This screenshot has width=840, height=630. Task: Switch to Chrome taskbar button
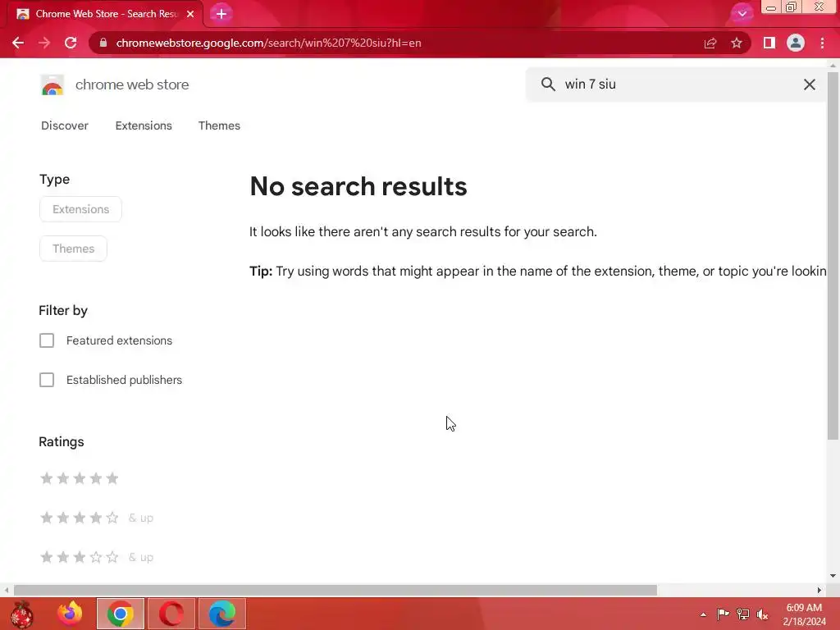[x=121, y=614]
